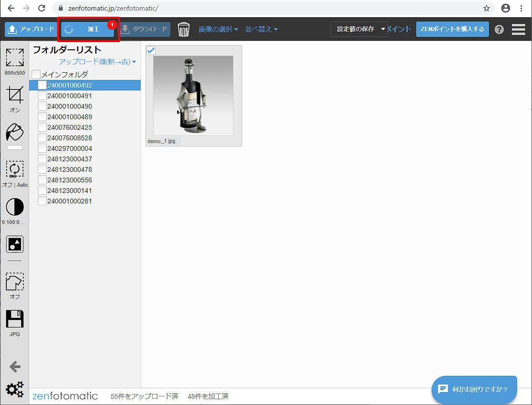Click the ポイント link
The image size is (532, 405).
(399, 29)
